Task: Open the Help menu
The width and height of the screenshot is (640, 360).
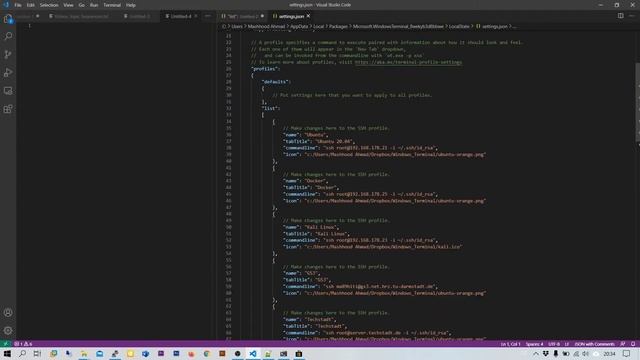Action: click(131, 5)
